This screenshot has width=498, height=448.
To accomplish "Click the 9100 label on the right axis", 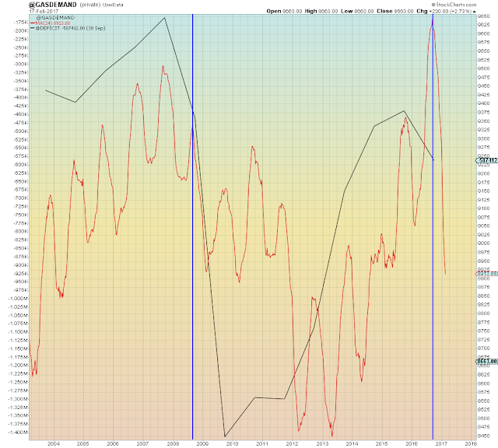I will pyautogui.click(x=483, y=208).
